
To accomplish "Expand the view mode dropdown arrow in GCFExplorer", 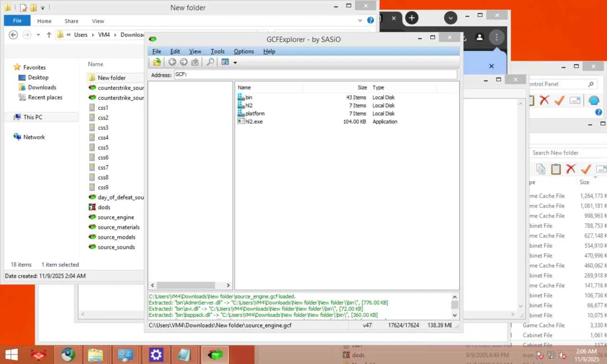I will click(x=235, y=63).
